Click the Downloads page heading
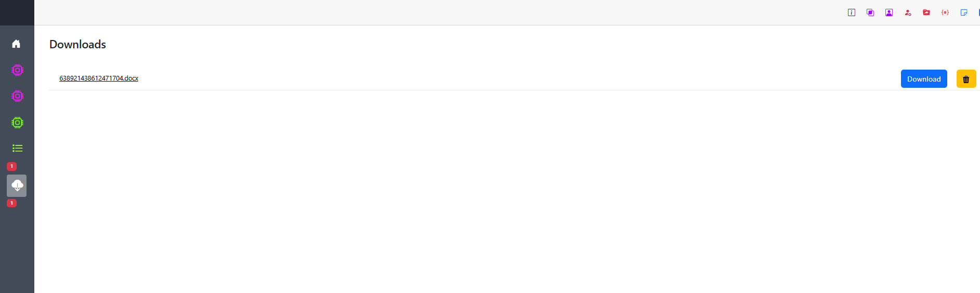 point(77,45)
